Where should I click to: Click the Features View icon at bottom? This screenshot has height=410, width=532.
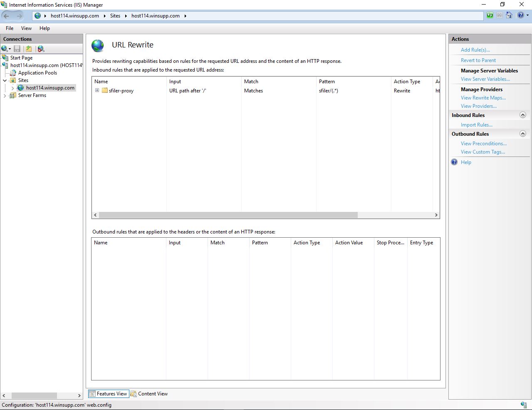[x=92, y=394]
